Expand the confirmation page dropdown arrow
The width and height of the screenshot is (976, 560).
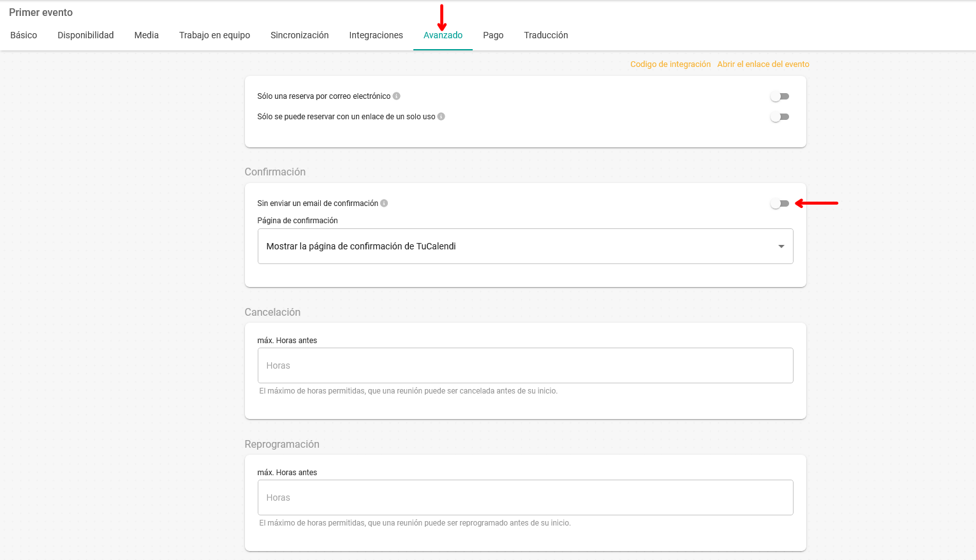(x=781, y=247)
